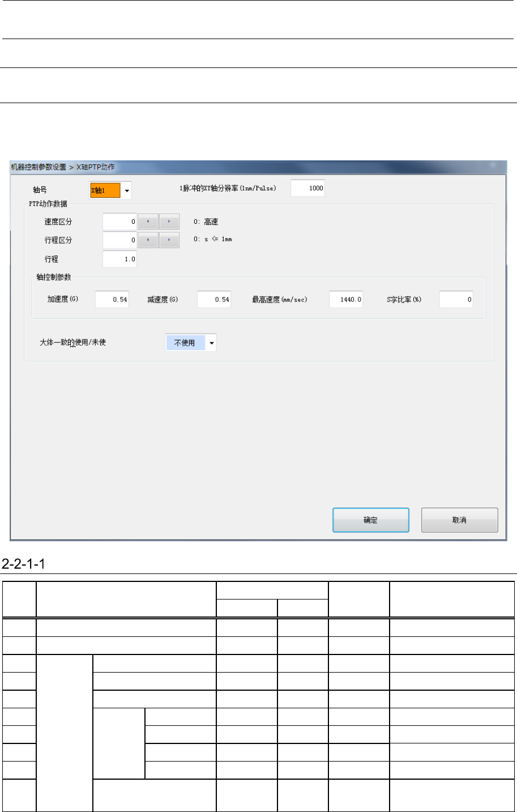Increase 行程区分 with the right arrow
This screenshot has width=517, height=812.
click(x=169, y=240)
